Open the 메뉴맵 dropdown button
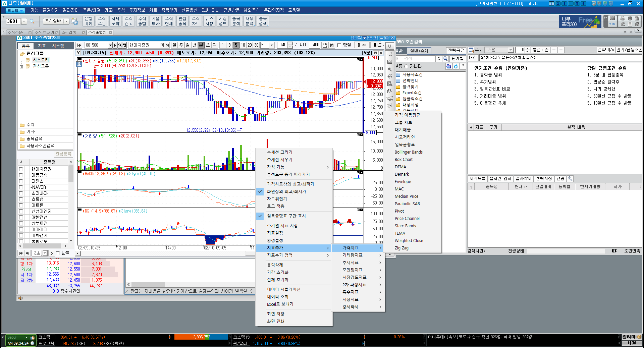This screenshot has width=644, height=348. (15, 10)
